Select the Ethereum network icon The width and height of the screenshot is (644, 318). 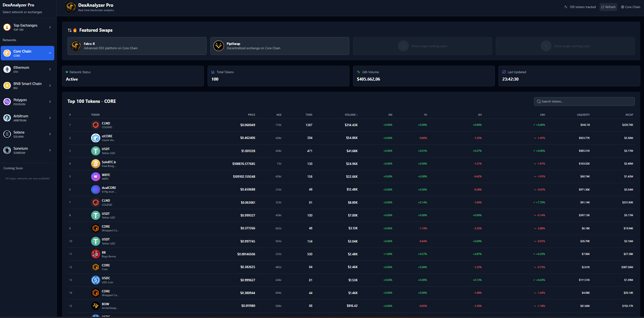coord(7,69)
